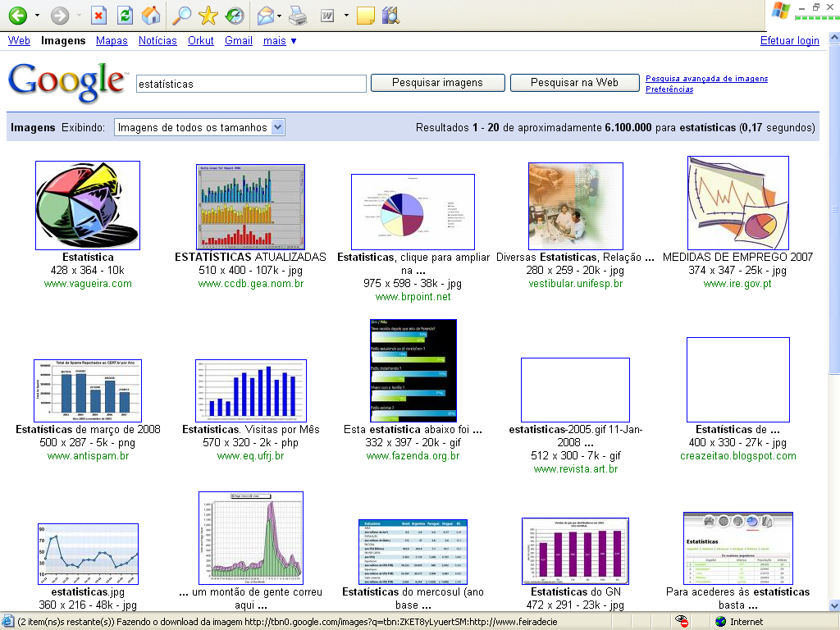840x630 pixels.
Task: Click the search box containing 'estatísticas'
Action: [250, 84]
